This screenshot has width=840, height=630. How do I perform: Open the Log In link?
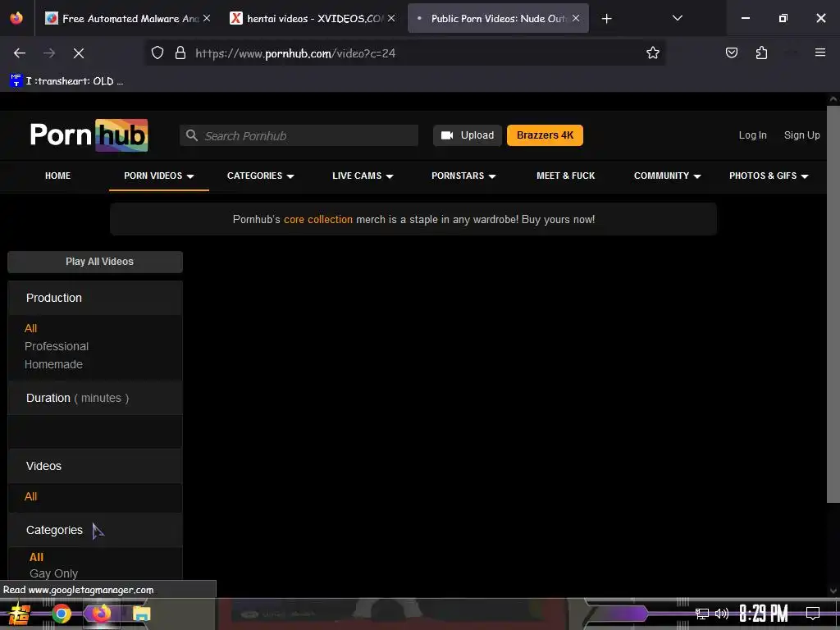click(x=752, y=135)
